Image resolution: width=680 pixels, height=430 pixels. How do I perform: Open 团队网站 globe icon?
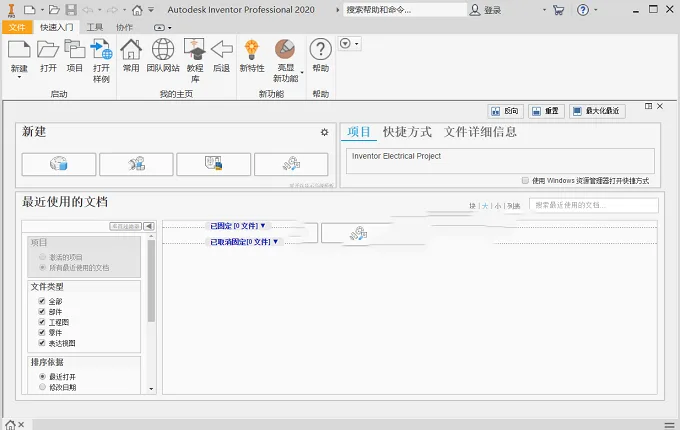click(x=163, y=49)
